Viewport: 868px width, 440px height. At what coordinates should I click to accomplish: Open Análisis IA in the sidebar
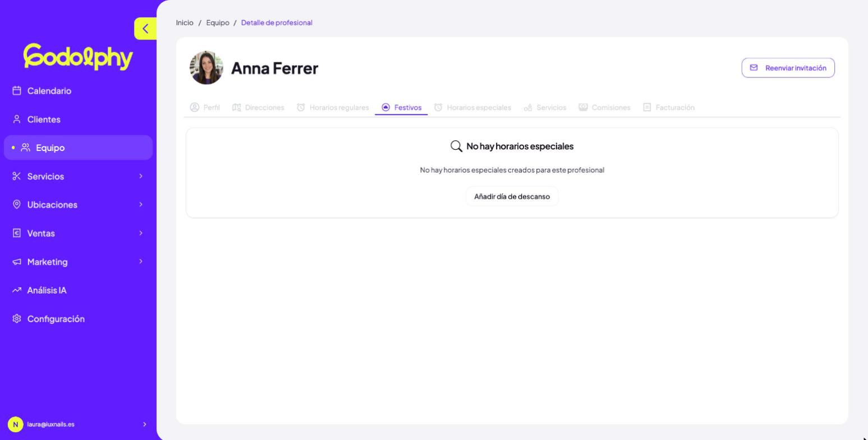pos(78,290)
